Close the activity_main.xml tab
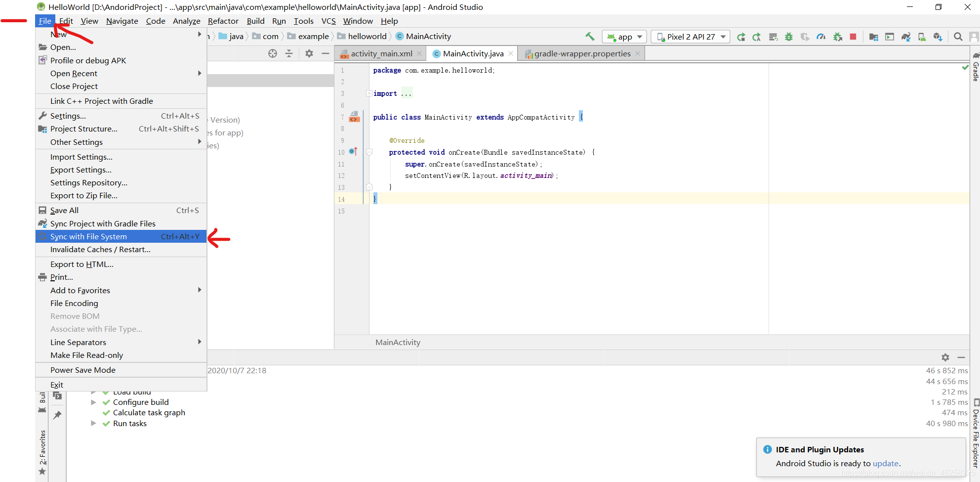Image resolution: width=980 pixels, height=482 pixels. pos(419,54)
